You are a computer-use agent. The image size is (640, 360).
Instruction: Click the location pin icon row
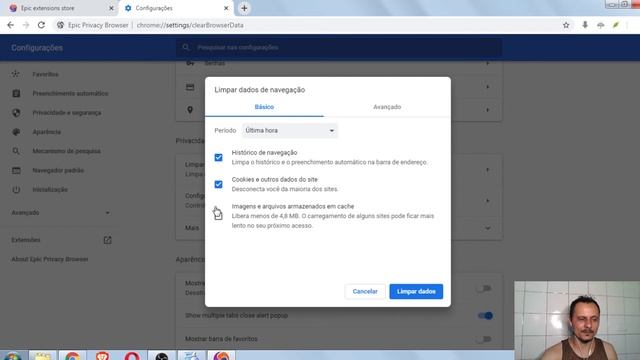(x=190, y=110)
